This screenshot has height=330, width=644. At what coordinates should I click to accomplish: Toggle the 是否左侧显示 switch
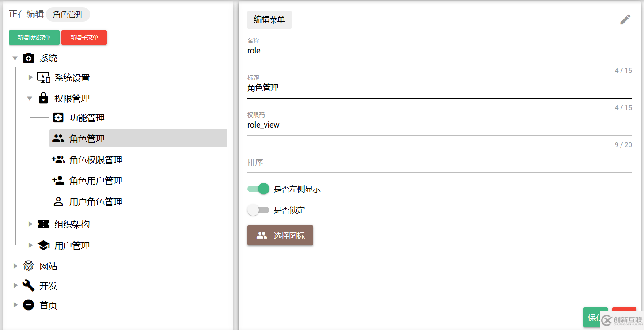point(258,189)
